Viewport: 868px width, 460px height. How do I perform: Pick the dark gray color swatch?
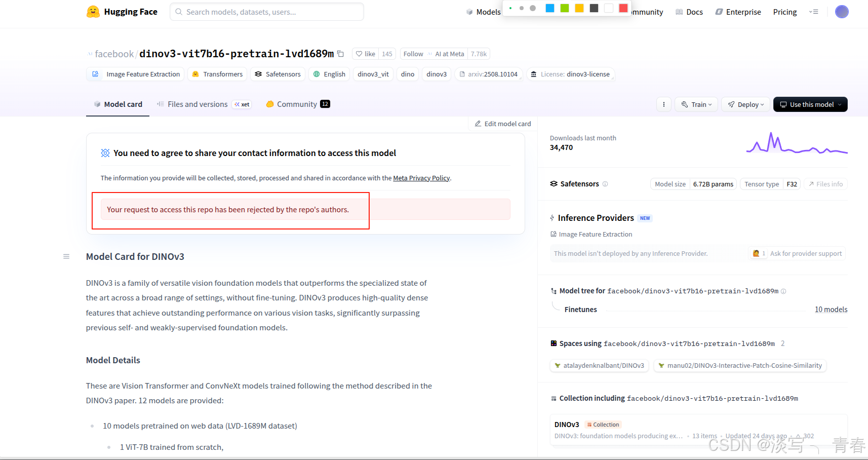[x=594, y=8]
